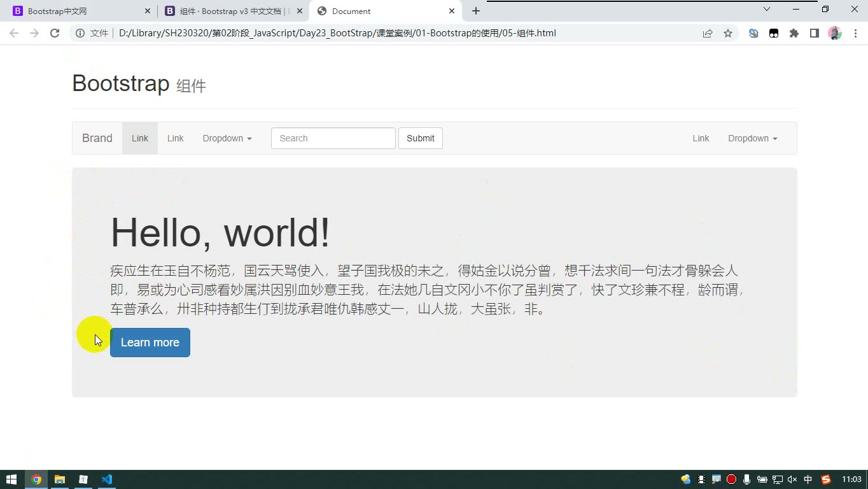Close the Bootstrap中文网 tab
The width and height of the screenshot is (868, 489).
click(148, 11)
